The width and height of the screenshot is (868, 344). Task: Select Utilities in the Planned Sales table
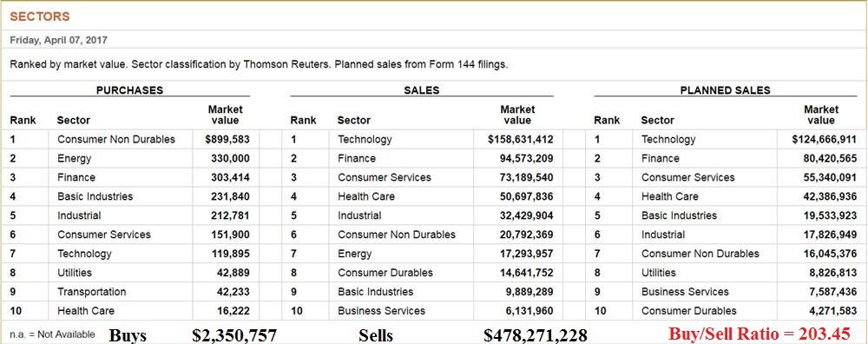point(659,273)
